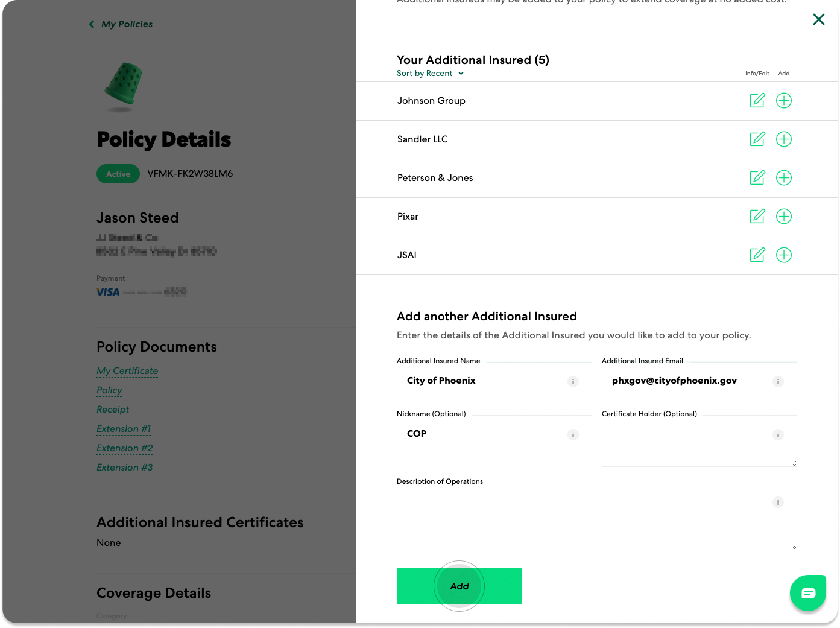Add Peterson & Jones via plus icon
This screenshot has width=840, height=628.
click(784, 178)
